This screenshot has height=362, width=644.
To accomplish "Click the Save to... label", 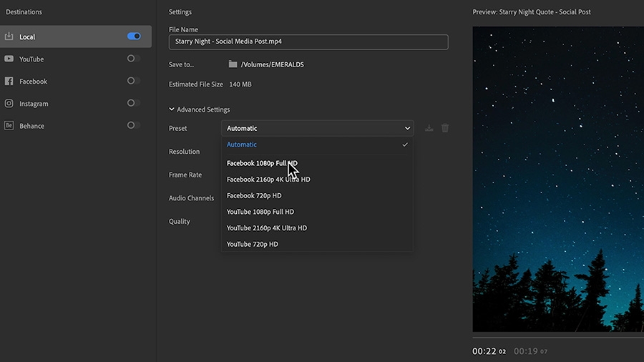I will (x=181, y=64).
